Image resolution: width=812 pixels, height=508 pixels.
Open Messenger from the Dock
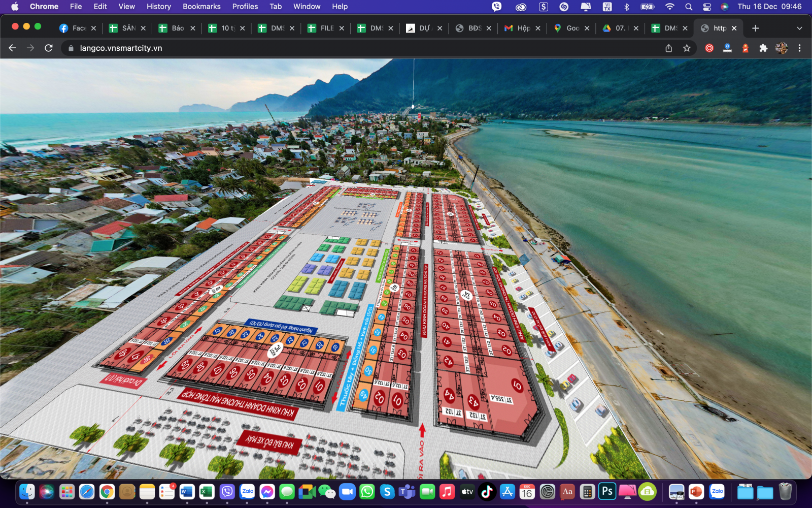coord(267,491)
